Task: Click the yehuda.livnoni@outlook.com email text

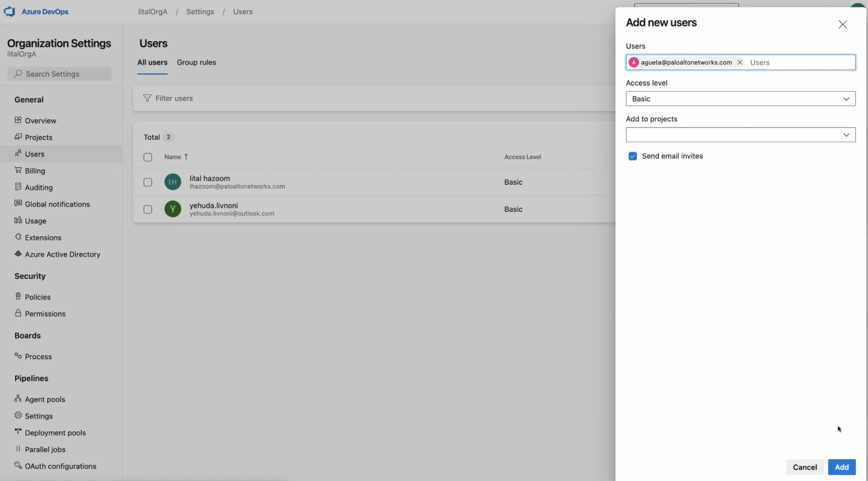Action: coord(232,214)
